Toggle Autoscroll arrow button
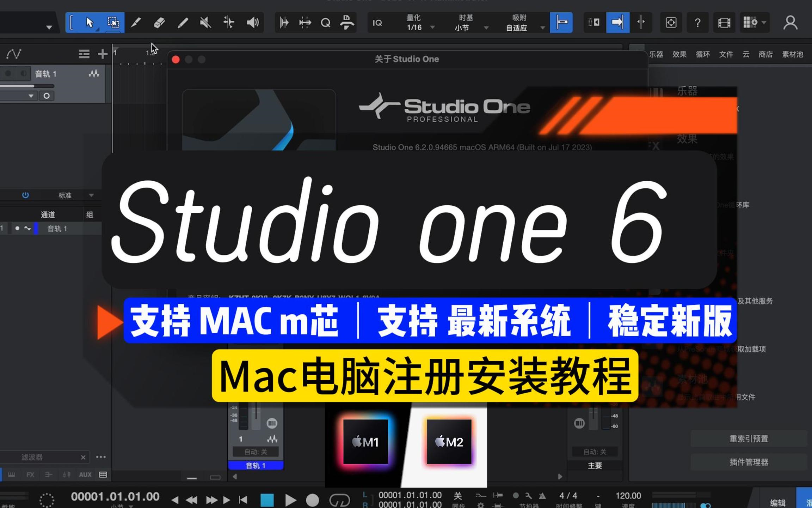 coord(617,23)
